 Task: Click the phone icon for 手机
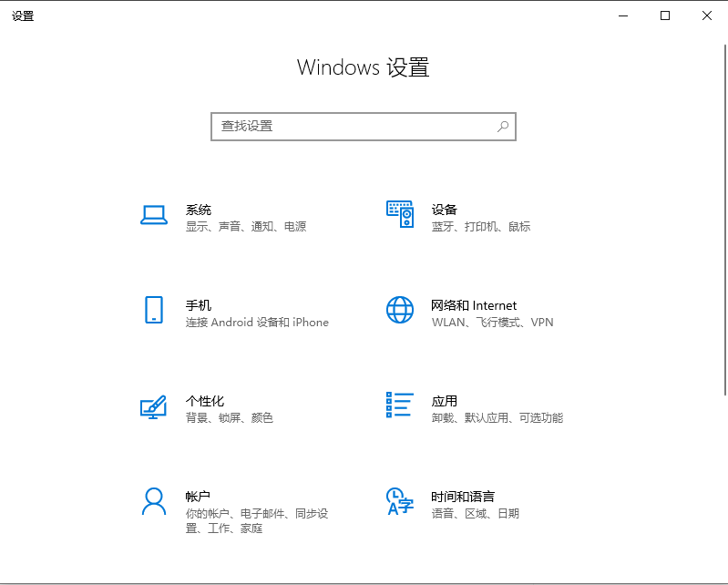(153, 310)
